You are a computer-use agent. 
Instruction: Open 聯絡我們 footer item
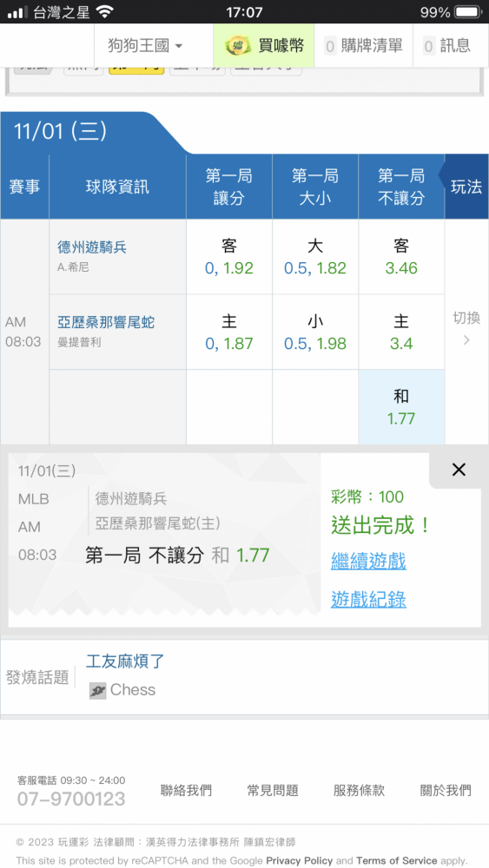tap(186, 791)
